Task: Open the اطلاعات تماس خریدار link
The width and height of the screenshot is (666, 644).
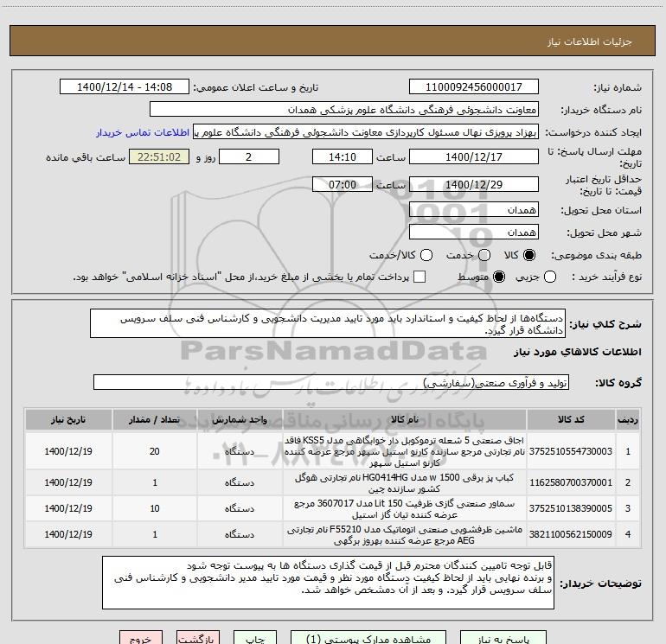Action: (143, 132)
